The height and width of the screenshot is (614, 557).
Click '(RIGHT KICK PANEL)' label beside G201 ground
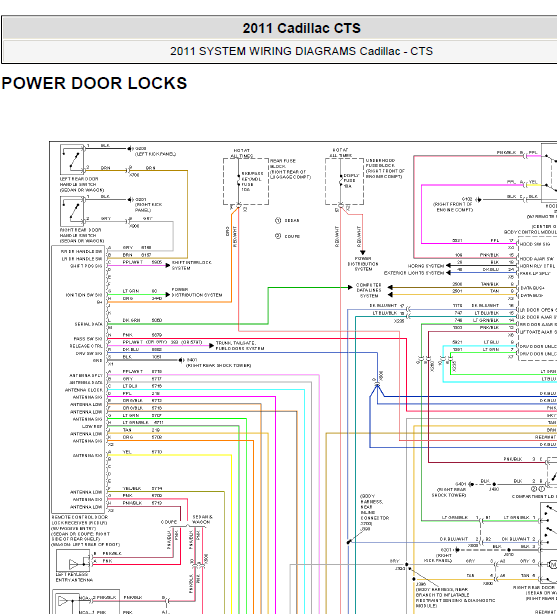point(148,207)
